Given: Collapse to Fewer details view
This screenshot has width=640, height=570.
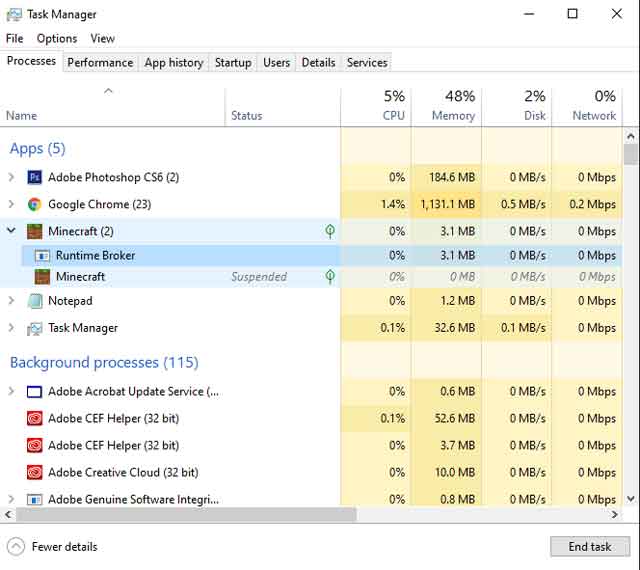Looking at the screenshot, I should tap(17, 547).
